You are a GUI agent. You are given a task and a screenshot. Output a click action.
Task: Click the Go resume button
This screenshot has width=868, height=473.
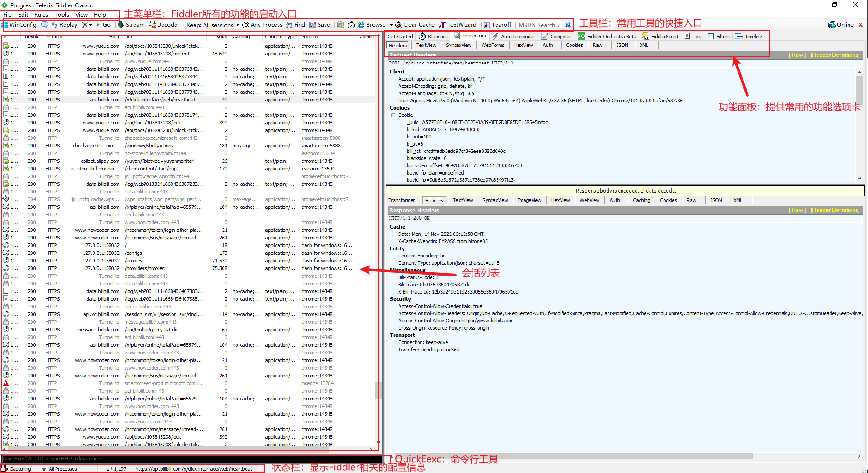pos(103,25)
